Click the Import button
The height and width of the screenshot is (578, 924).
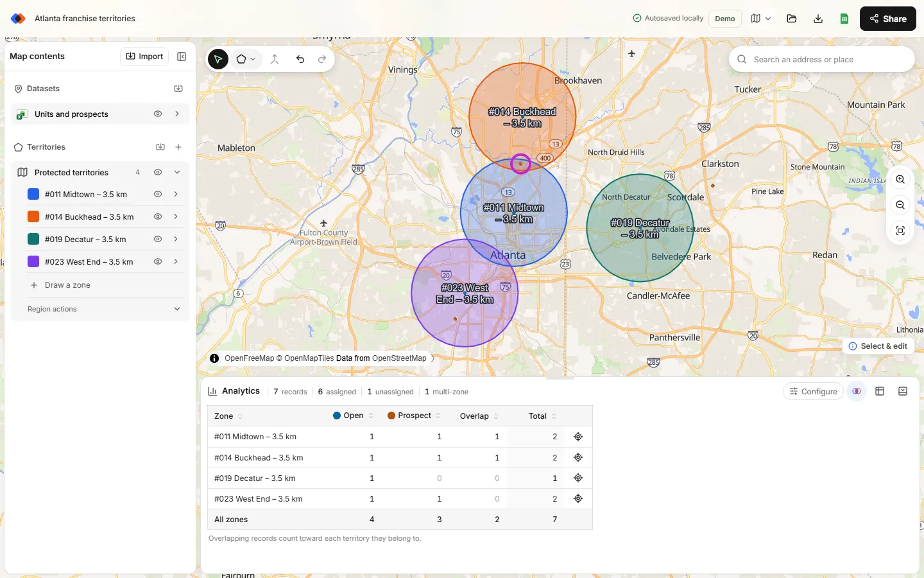[x=144, y=57]
